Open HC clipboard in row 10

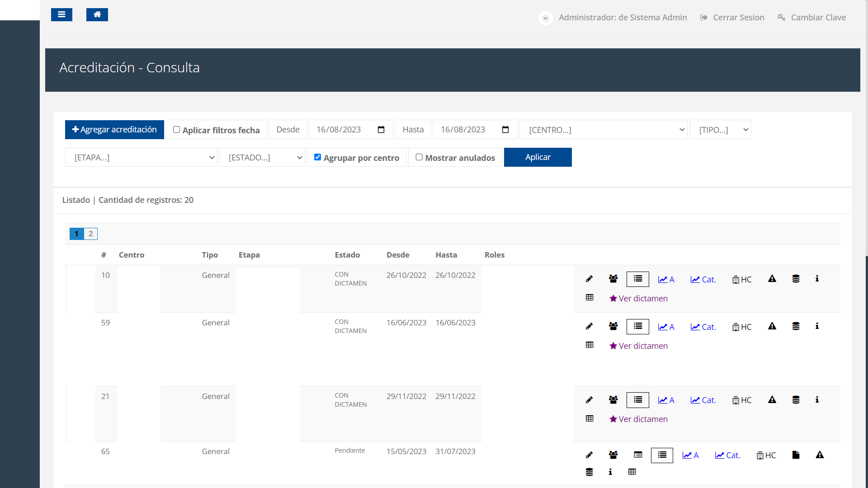(x=742, y=280)
